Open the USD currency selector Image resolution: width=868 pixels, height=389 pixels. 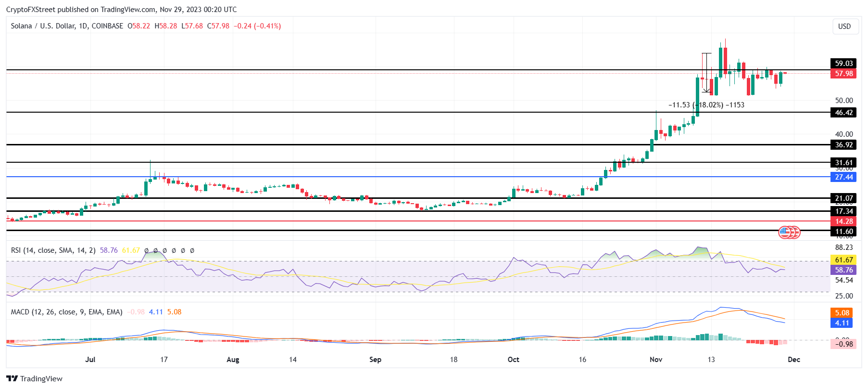pyautogui.click(x=844, y=26)
